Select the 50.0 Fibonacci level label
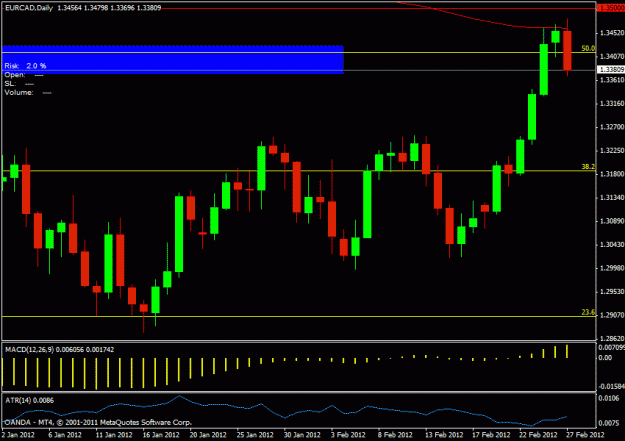 coord(588,48)
